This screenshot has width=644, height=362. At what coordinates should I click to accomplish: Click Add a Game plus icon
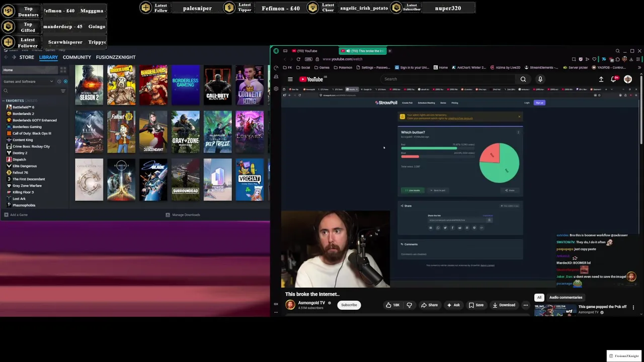tap(6, 215)
